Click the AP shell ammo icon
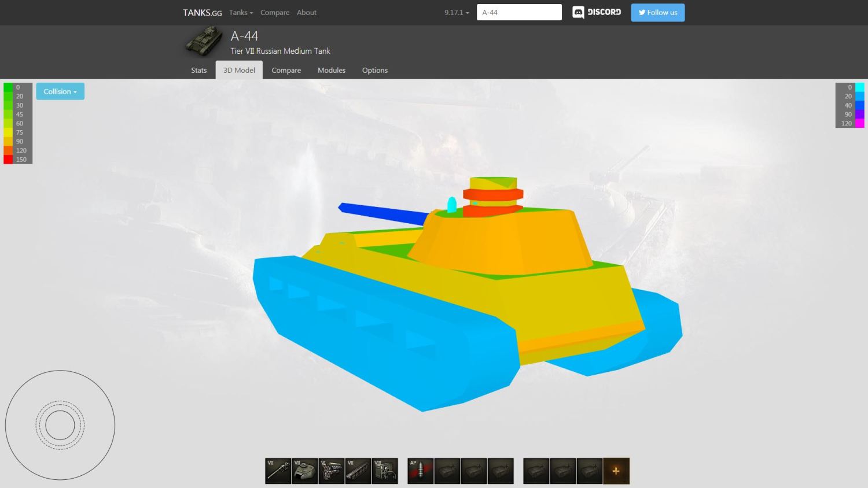This screenshot has width=868, height=488. [x=420, y=471]
